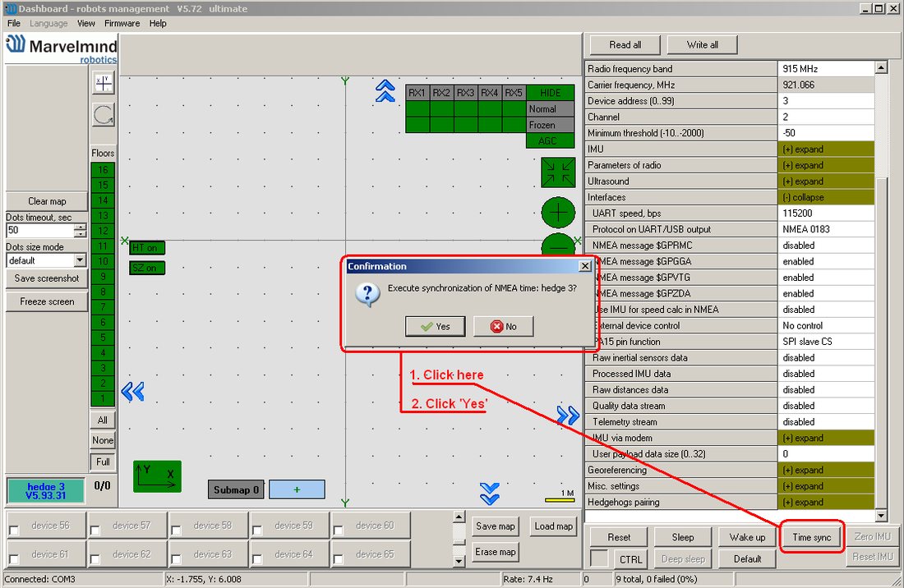Expand the Georeferencing row

tap(826, 470)
